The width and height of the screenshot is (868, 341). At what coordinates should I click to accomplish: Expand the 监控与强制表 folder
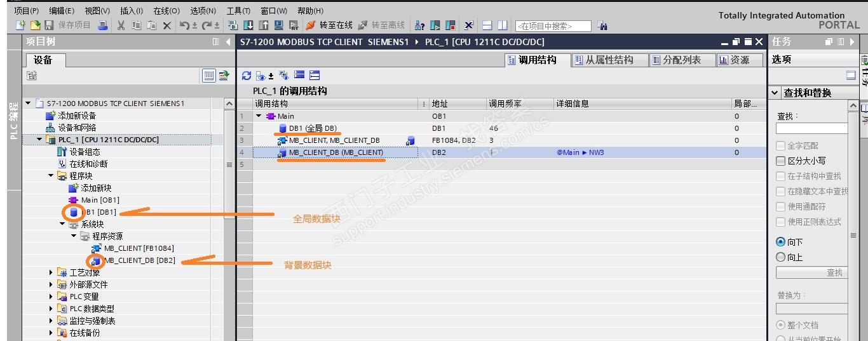pos(51,321)
